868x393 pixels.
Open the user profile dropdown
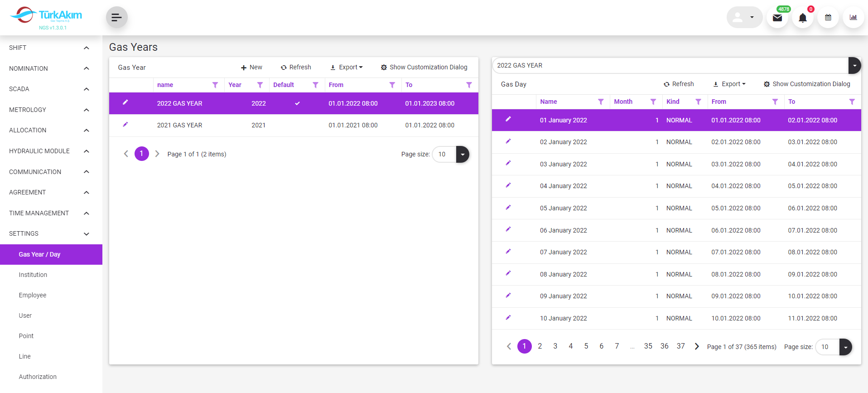tap(744, 18)
